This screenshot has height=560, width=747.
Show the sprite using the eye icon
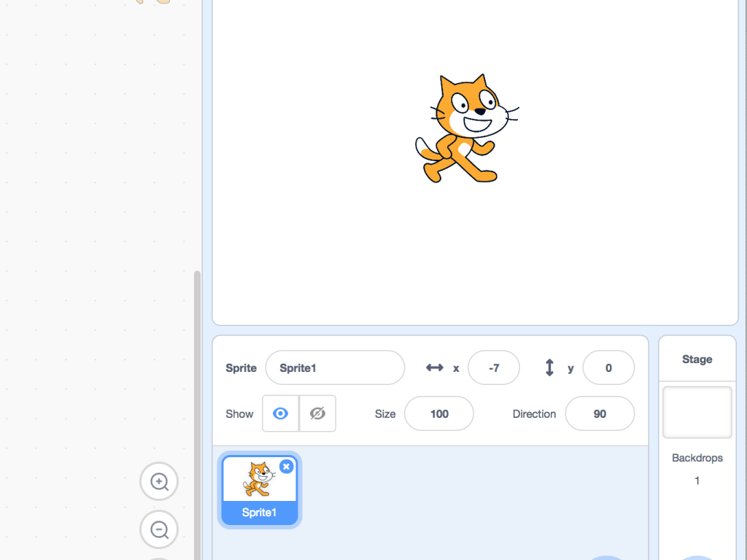281,413
